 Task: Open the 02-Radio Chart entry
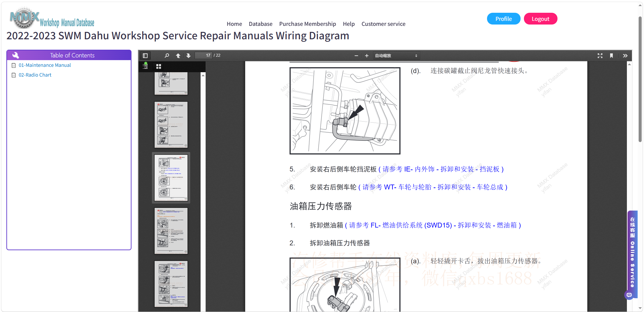click(x=35, y=75)
